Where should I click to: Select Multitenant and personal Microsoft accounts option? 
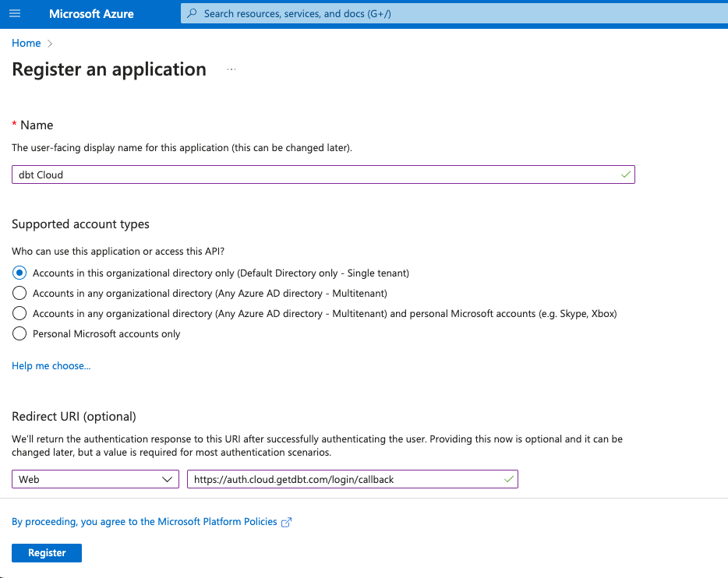(x=19, y=313)
